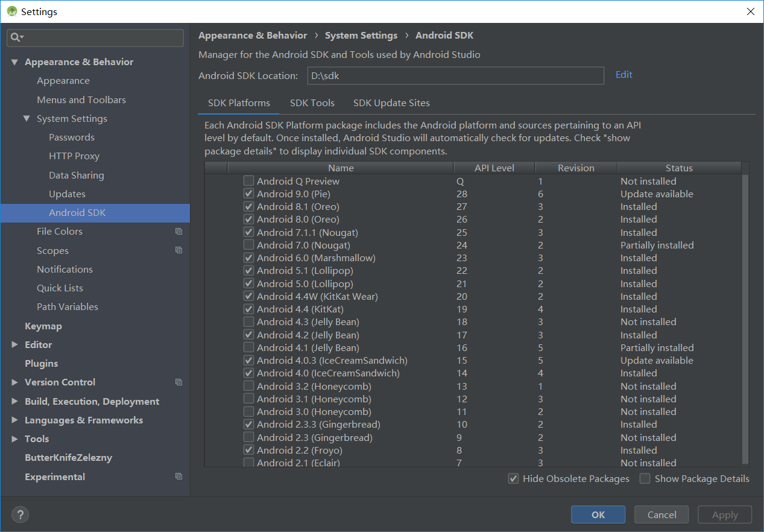This screenshot has width=764, height=532.
Task: Click the search magnifier icon
Action: click(x=16, y=37)
